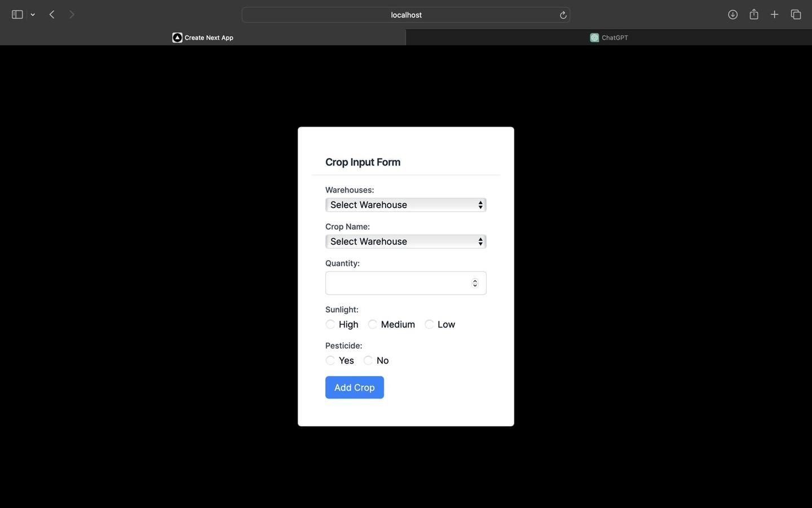Choose Yes for Pesticide

330,360
